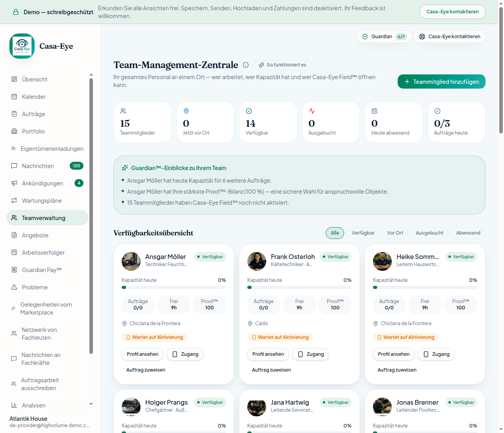Filter team by Vor Ort

pyautogui.click(x=395, y=233)
